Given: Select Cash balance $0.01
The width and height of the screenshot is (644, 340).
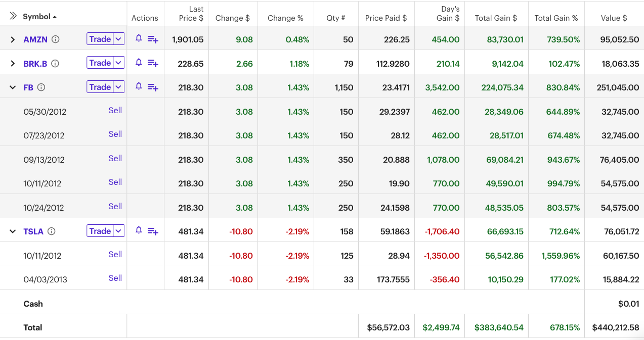Looking at the screenshot, I should click(x=629, y=304).
